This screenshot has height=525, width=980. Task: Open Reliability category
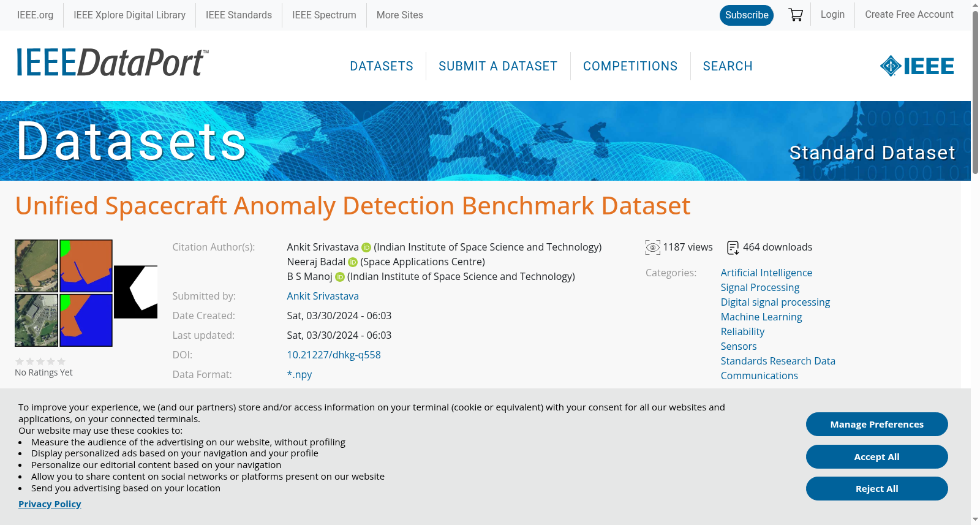point(742,331)
